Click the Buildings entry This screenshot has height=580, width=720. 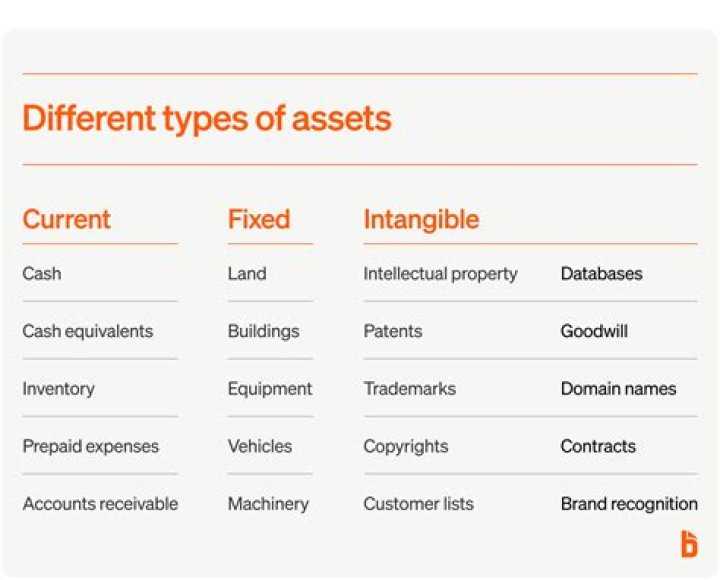263,331
